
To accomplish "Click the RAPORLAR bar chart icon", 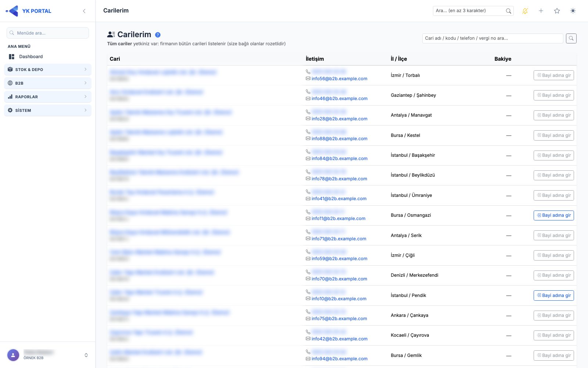I will click(x=10, y=97).
